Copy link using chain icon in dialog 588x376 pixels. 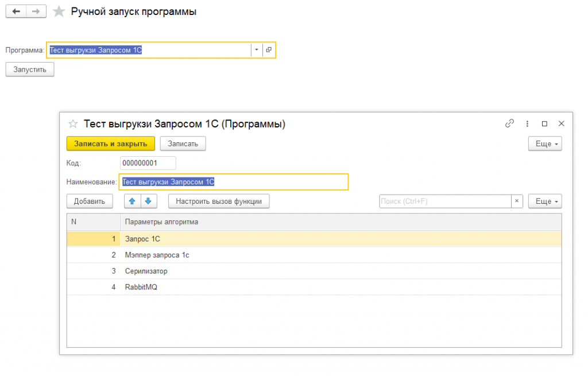(509, 123)
